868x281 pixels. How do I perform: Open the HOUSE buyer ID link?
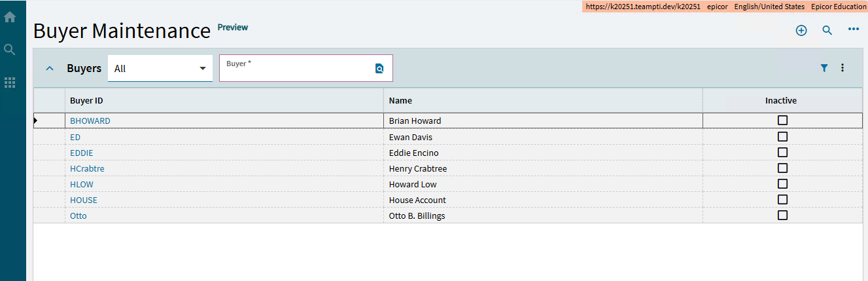84,200
